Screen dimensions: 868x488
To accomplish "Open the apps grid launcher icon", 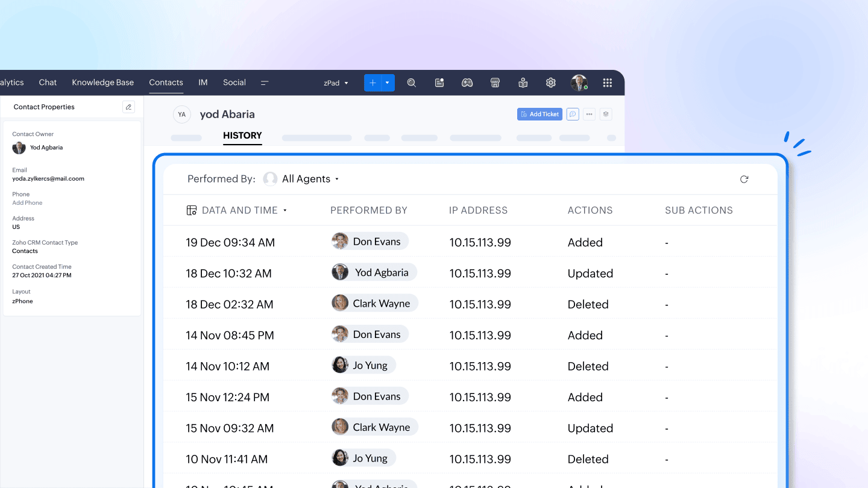I will (x=607, y=83).
